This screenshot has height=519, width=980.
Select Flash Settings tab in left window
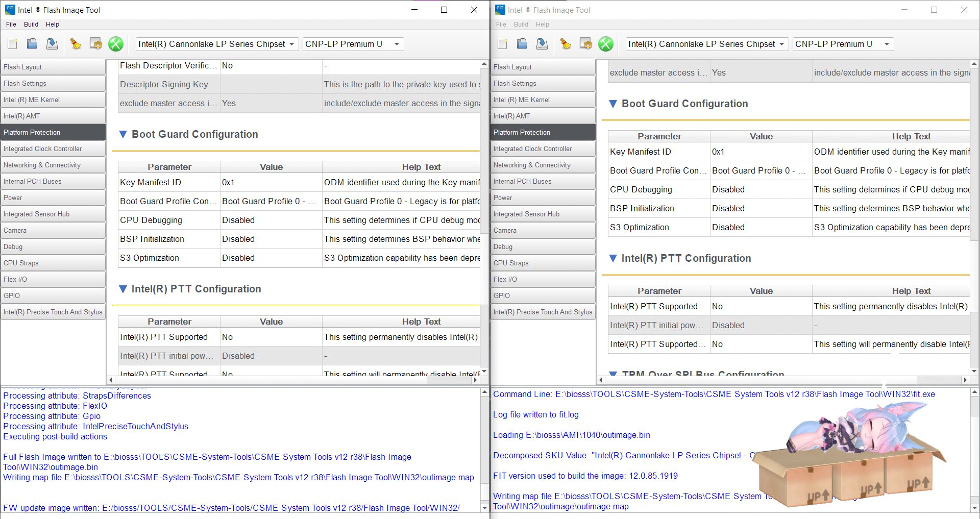pyautogui.click(x=53, y=83)
